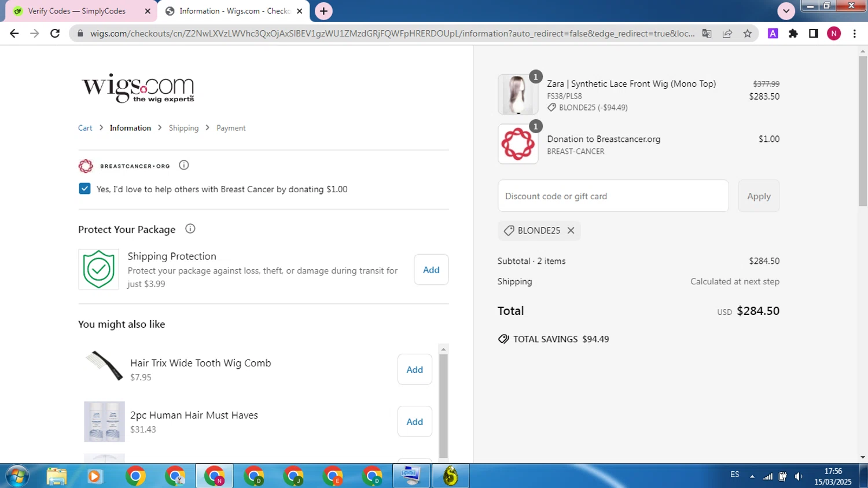Click the recommendations scroll up arrow

pyautogui.click(x=443, y=349)
